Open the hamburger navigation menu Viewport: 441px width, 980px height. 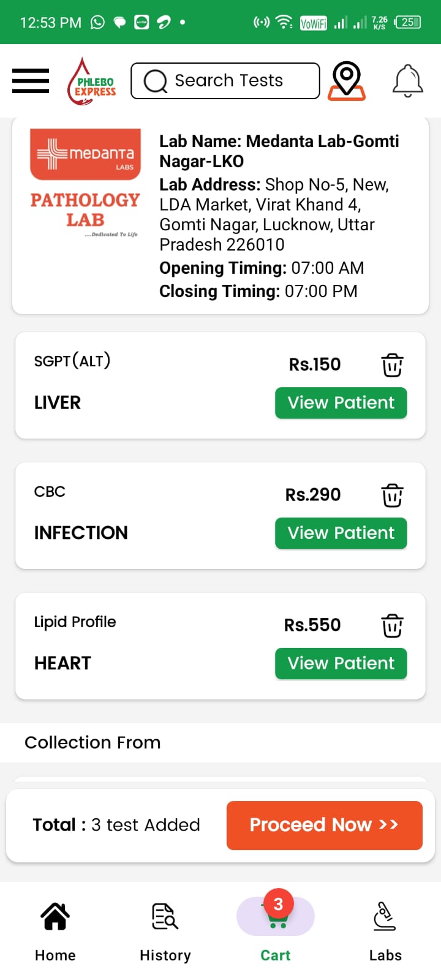tap(31, 81)
